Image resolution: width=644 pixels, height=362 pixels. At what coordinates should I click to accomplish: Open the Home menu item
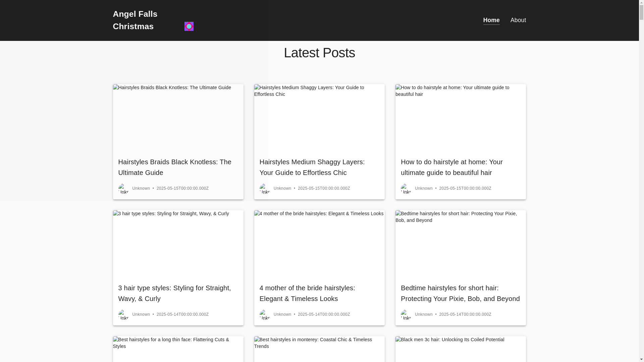click(491, 20)
